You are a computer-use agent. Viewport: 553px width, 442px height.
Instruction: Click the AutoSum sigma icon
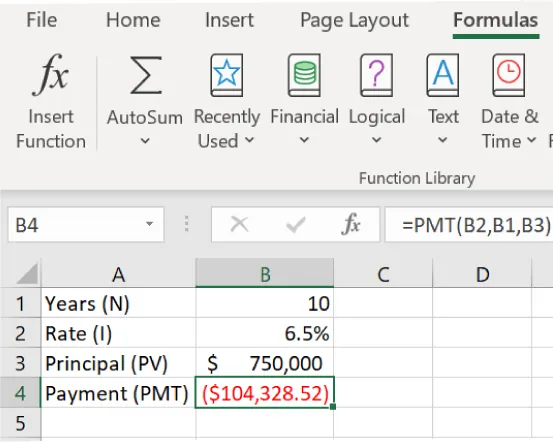tap(145, 75)
